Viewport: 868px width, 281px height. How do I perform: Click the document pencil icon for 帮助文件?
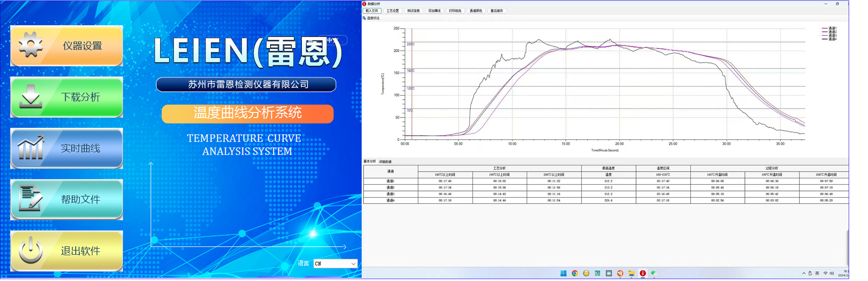click(x=30, y=199)
